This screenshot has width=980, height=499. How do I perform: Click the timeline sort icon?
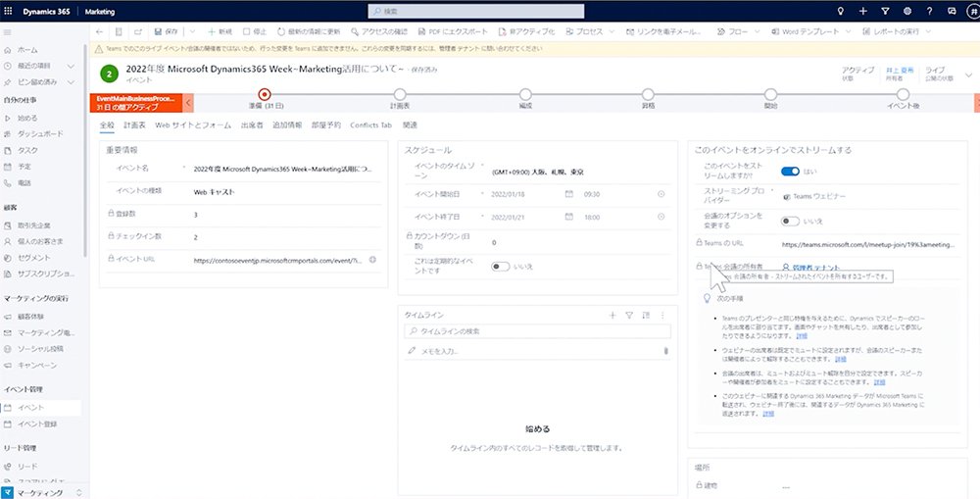[x=646, y=315]
